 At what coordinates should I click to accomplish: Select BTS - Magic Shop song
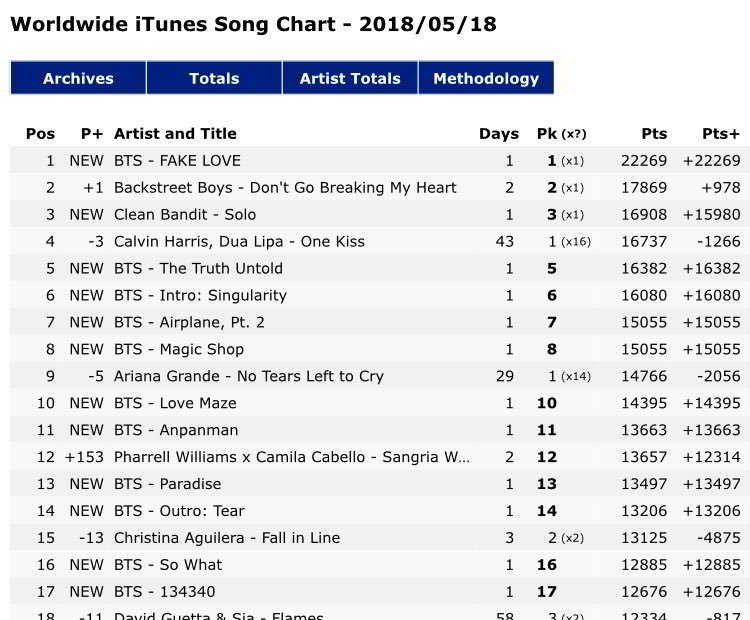click(x=179, y=349)
